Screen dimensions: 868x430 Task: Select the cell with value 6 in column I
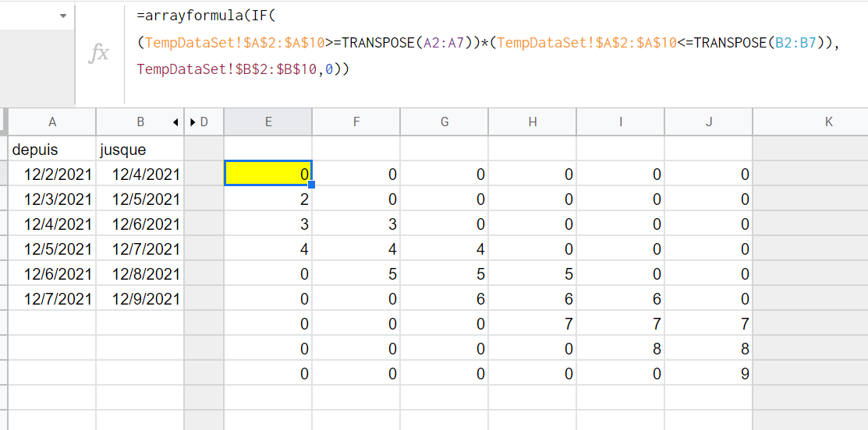coord(620,299)
